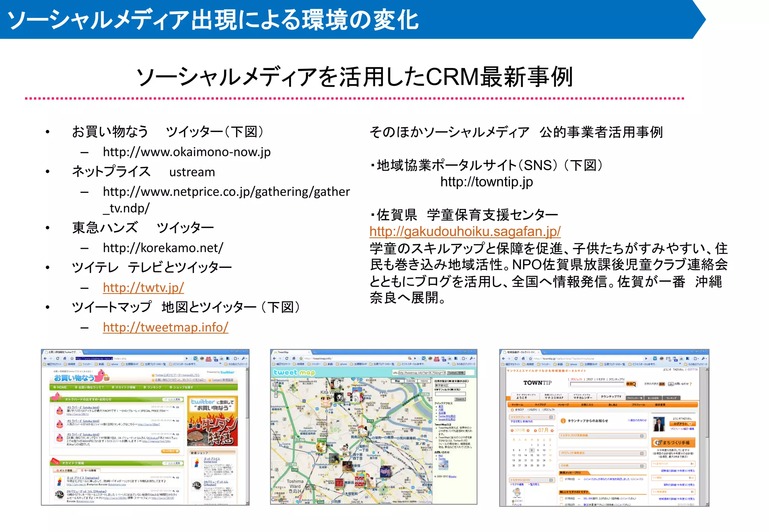Click Back arrow in TweetMap browser window
Screen dimensions: 769x532
click(274, 359)
